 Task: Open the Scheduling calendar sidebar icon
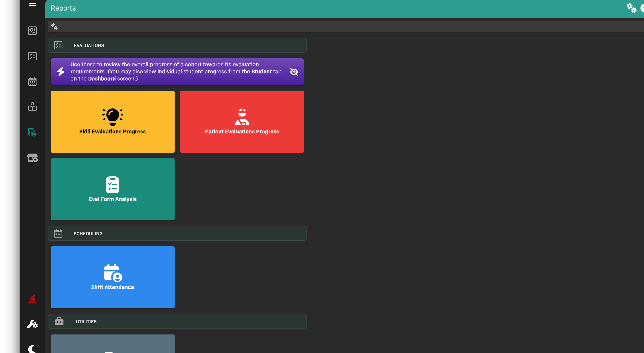click(x=32, y=82)
